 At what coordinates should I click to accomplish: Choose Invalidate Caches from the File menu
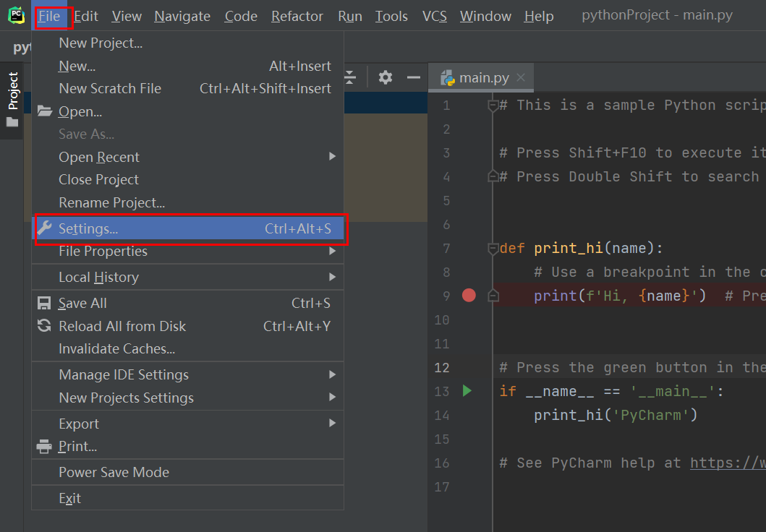[116, 349]
